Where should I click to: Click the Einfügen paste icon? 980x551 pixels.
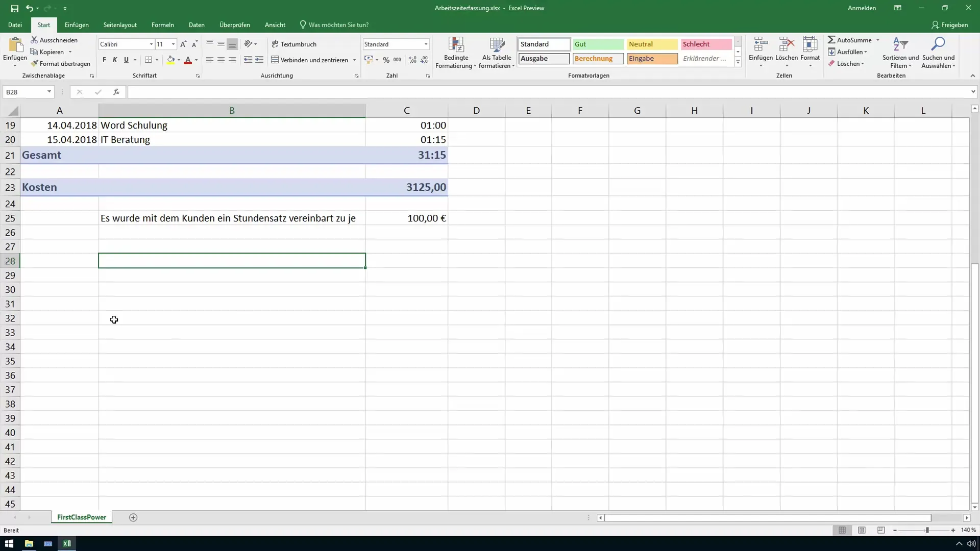coord(15,46)
